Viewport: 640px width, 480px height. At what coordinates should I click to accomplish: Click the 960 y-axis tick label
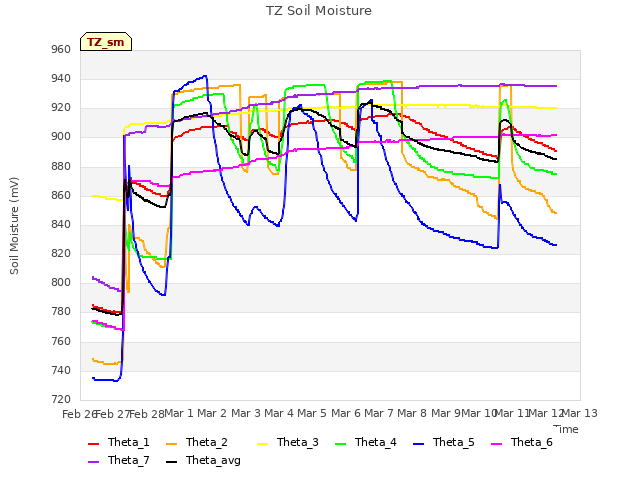click(61, 49)
